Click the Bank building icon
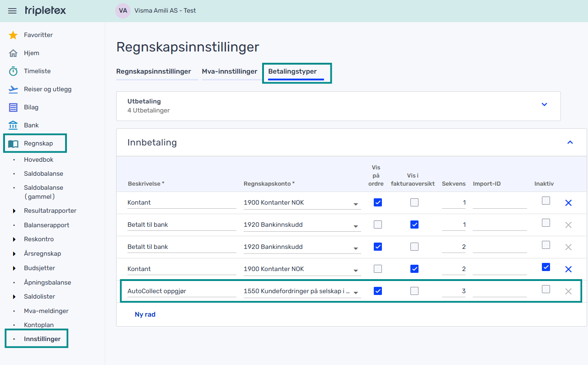Viewport: 588px width, 365px height. (13, 126)
